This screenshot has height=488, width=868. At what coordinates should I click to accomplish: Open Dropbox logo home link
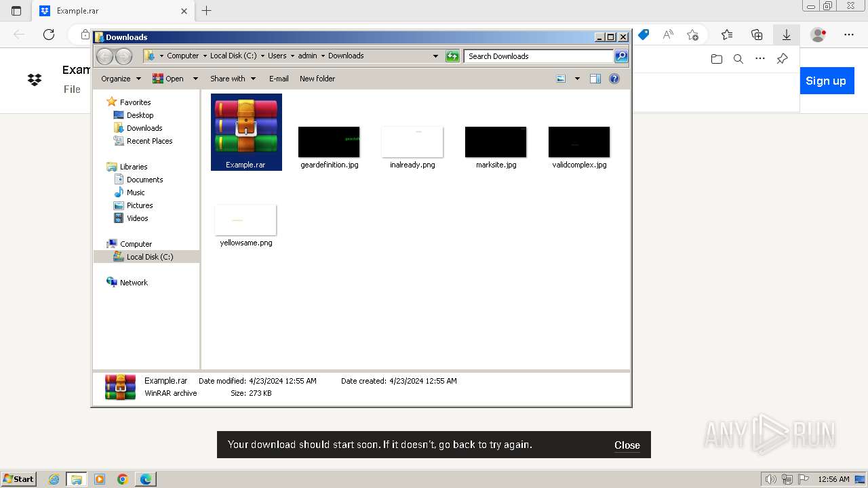pyautogui.click(x=35, y=80)
